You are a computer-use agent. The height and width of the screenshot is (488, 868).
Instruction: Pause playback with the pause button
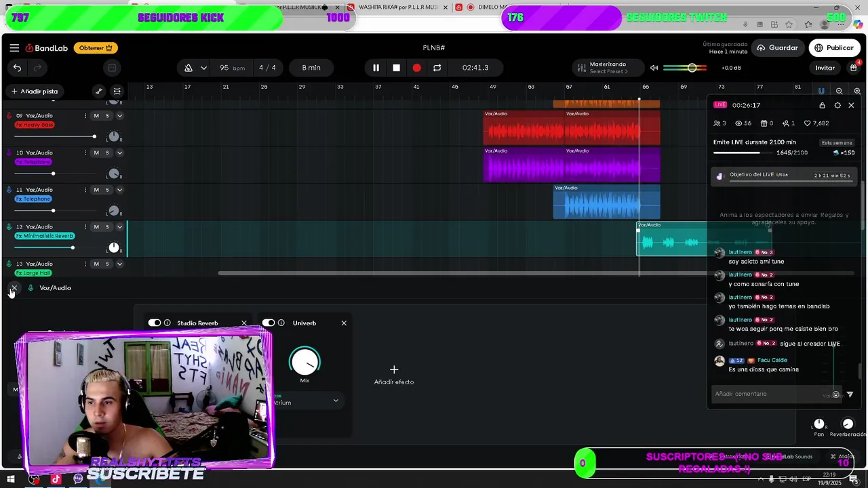pyautogui.click(x=376, y=68)
